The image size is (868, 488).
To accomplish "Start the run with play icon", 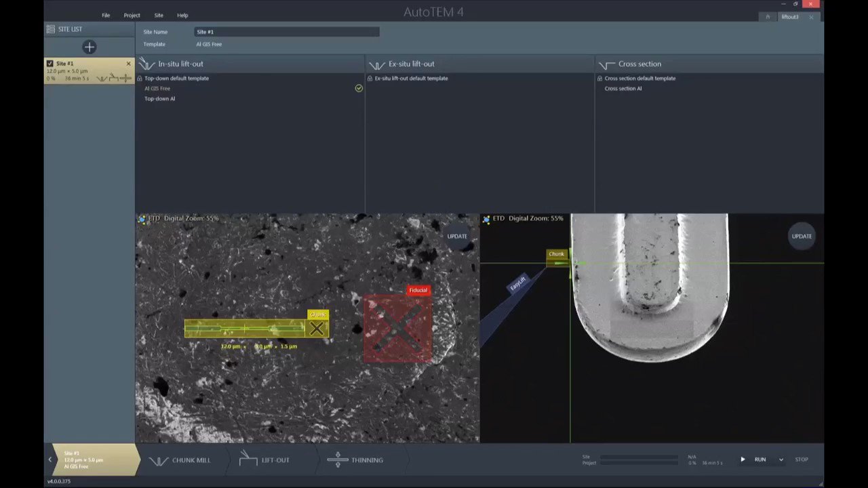I will [743, 460].
